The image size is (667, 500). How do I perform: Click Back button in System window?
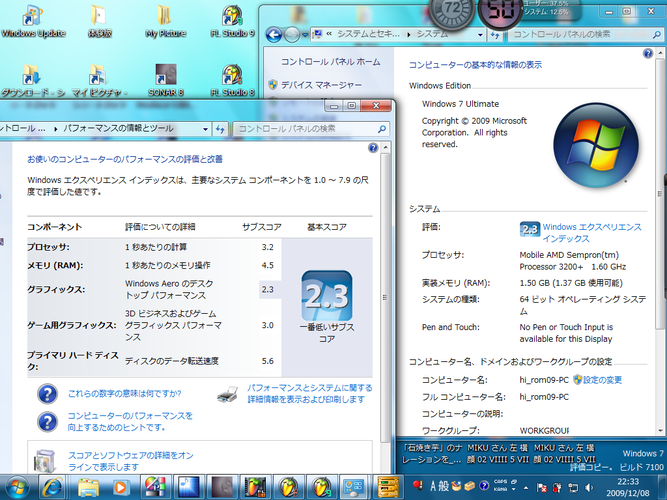(274, 34)
